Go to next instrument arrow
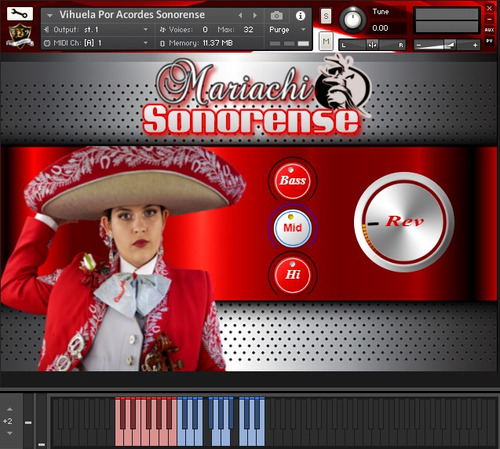500x449 pixels. 255,15
